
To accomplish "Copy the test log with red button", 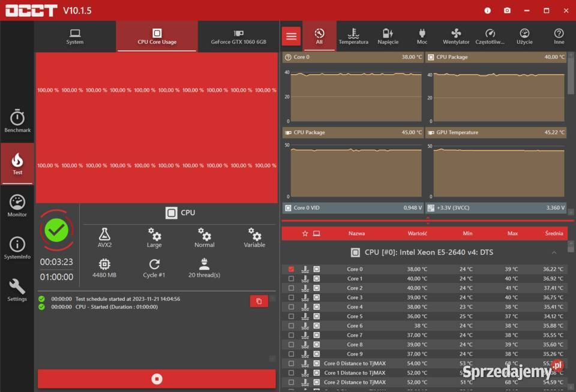I will click(x=259, y=301).
